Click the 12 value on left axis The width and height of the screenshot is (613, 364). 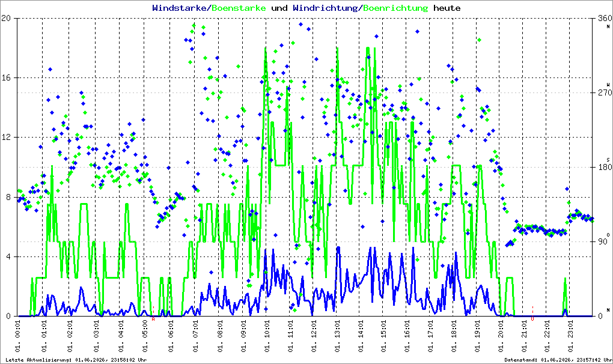[6, 138]
